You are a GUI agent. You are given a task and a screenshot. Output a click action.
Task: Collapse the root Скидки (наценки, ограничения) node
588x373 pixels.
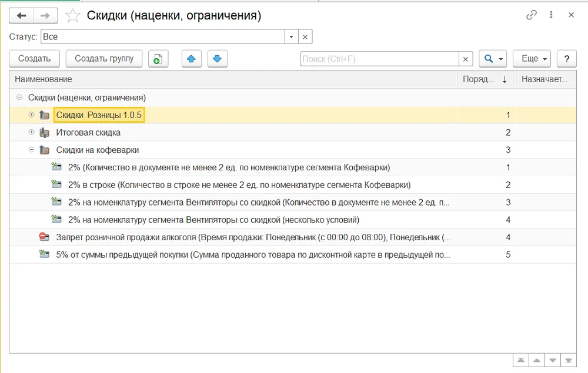point(19,97)
